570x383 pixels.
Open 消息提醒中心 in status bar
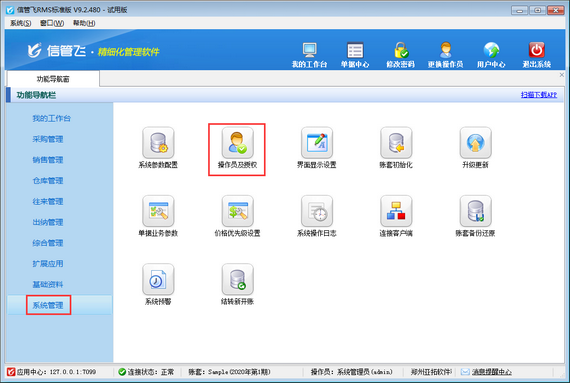[491, 372]
